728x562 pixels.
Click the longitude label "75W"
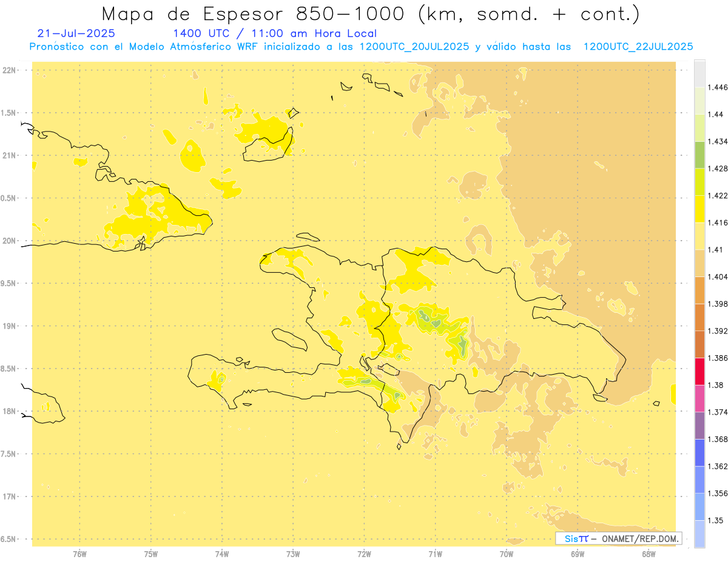pyautogui.click(x=150, y=554)
